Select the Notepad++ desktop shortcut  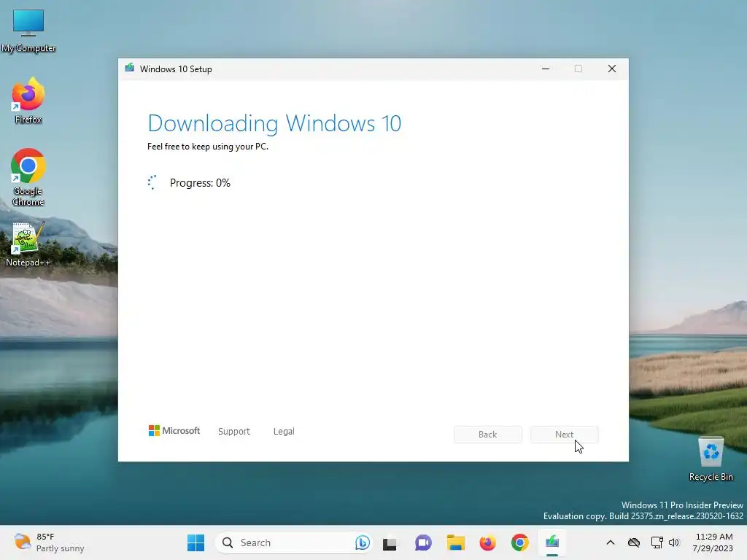click(x=28, y=244)
